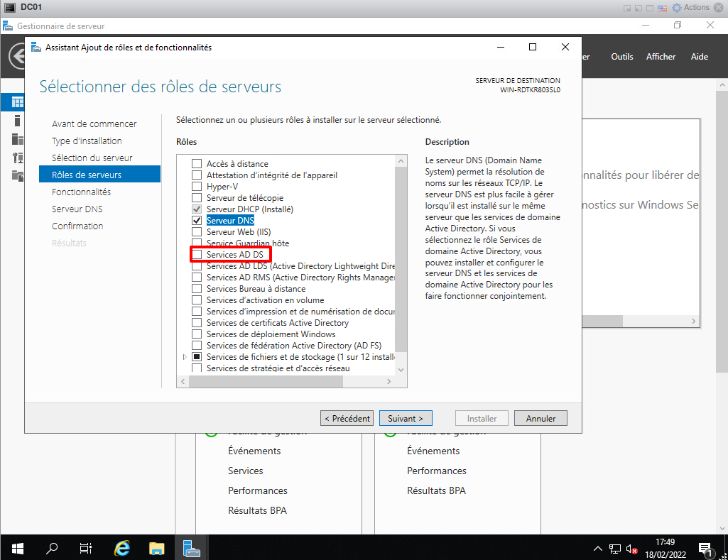Click the taskbar search magnifier icon
The height and width of the screenshot is (560, 728).
[x=52, y=548]
